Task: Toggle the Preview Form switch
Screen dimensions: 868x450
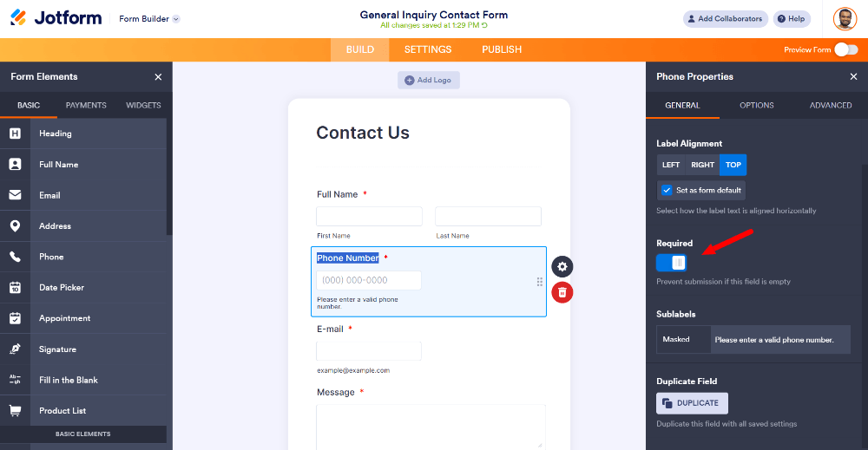Action: (845, 49)
